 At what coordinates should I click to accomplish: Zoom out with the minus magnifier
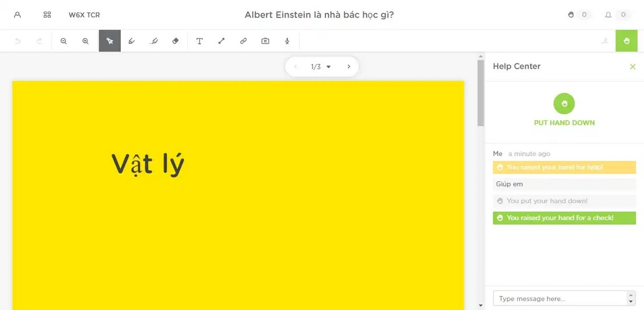pos(64,41)
